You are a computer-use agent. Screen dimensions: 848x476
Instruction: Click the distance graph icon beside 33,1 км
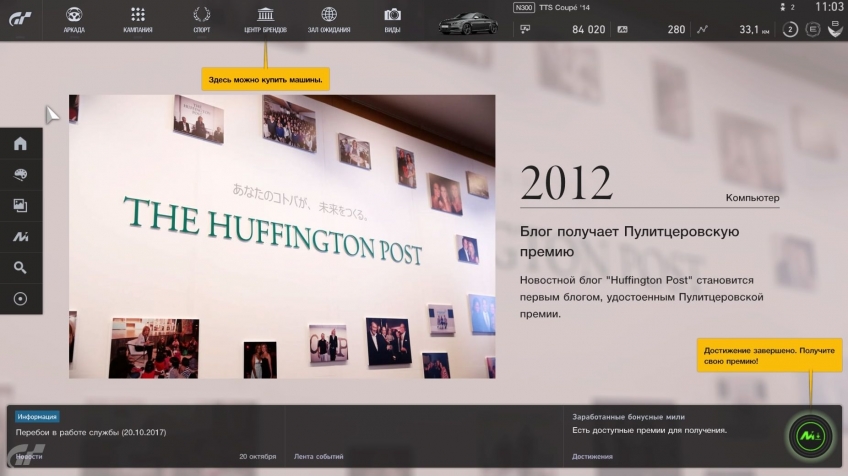(x=702, y=29)
